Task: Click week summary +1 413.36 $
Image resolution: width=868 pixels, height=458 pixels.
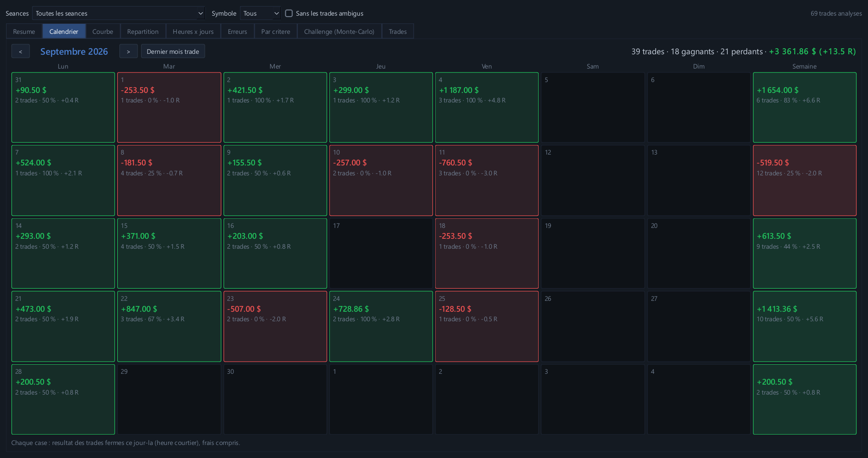Action: coord(805,326)
